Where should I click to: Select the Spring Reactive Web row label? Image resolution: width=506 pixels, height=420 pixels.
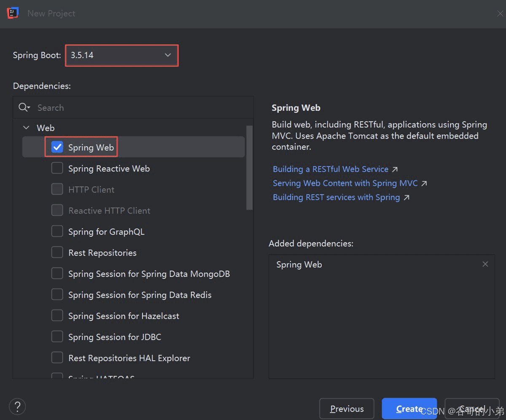click(x=109, y=169)
